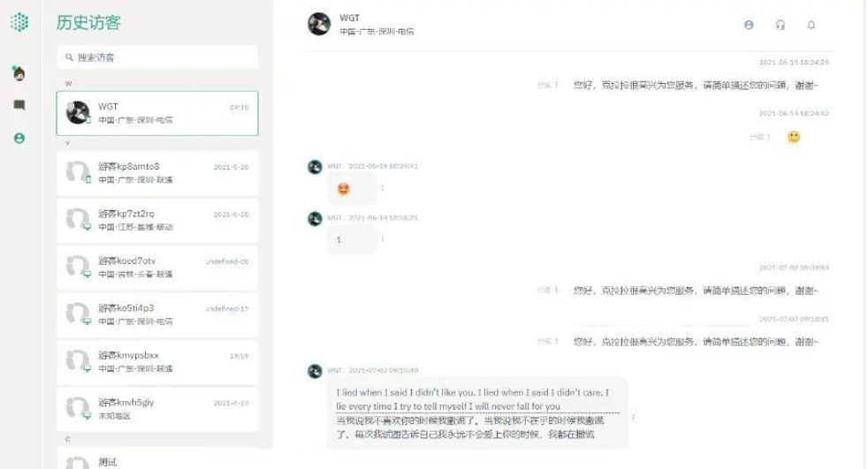This screenshot has height=469, width=868.
Task: Open visitor 游客kmypsbxx conversation
Action: (157, 362)
